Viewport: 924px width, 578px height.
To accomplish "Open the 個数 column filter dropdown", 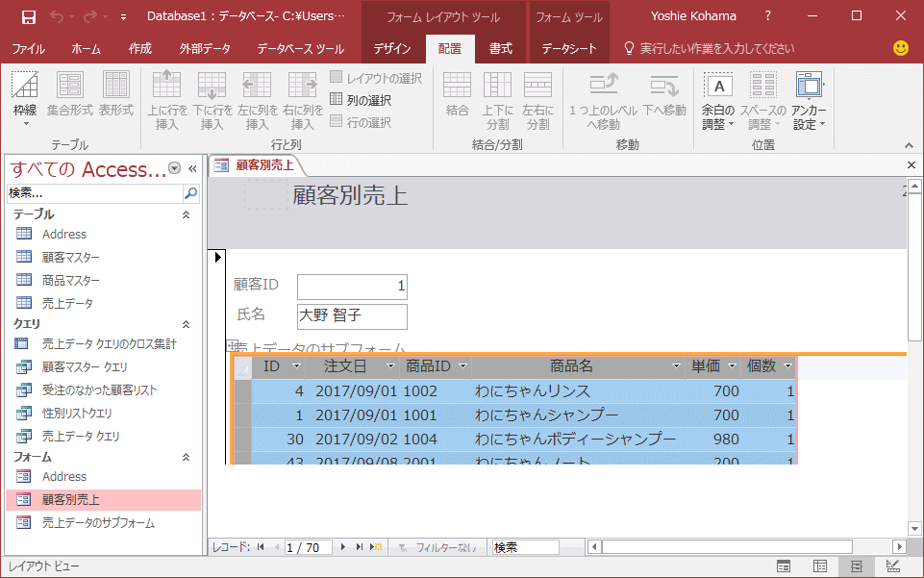I will [x=787, y=366].
